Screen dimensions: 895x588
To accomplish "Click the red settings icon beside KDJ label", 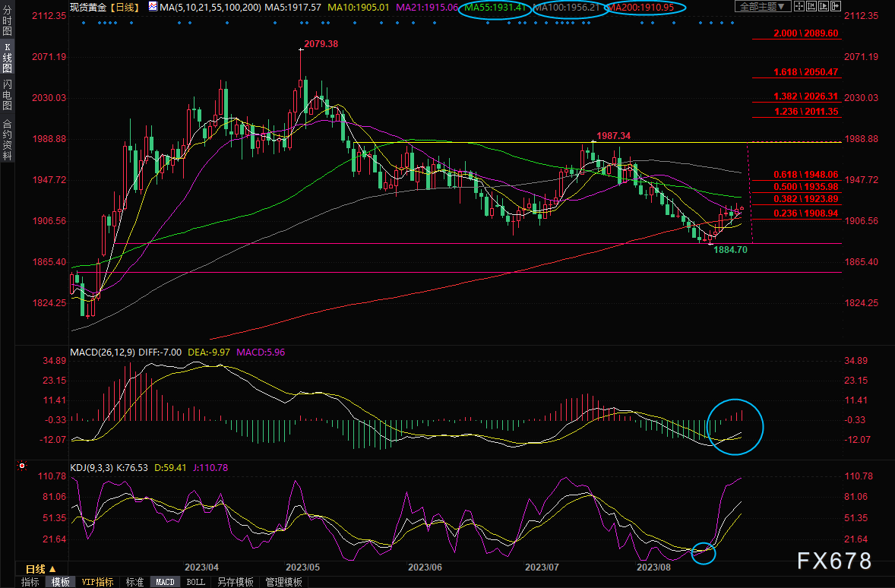I will tap(22, 466).
